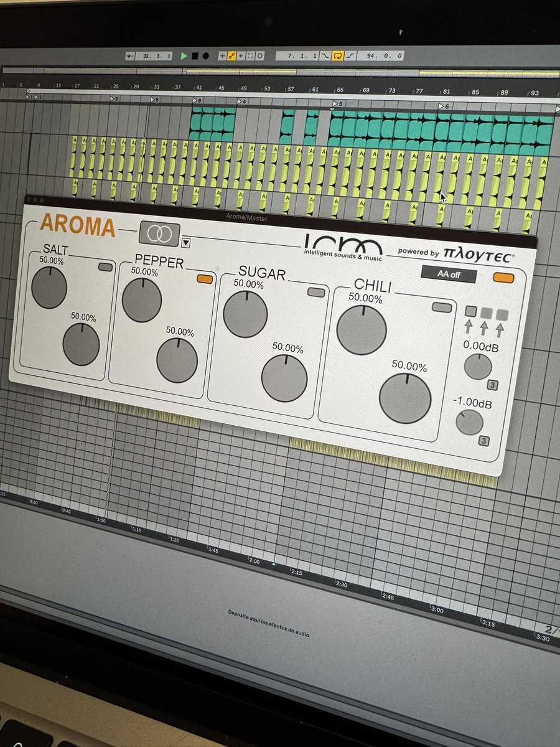Toggle the CHILI section enable switch
560x747 pixels.
(x=442, y=307)
